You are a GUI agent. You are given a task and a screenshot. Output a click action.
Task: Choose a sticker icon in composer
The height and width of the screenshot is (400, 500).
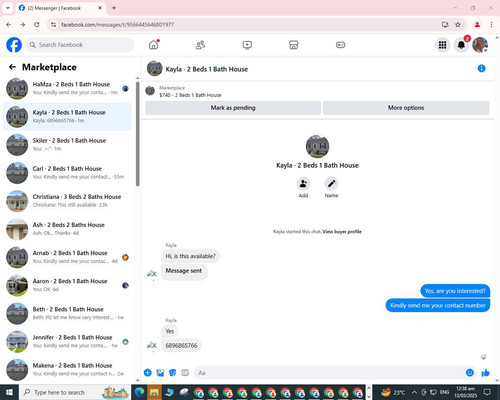pyautogui.click(x=173, y=373)
